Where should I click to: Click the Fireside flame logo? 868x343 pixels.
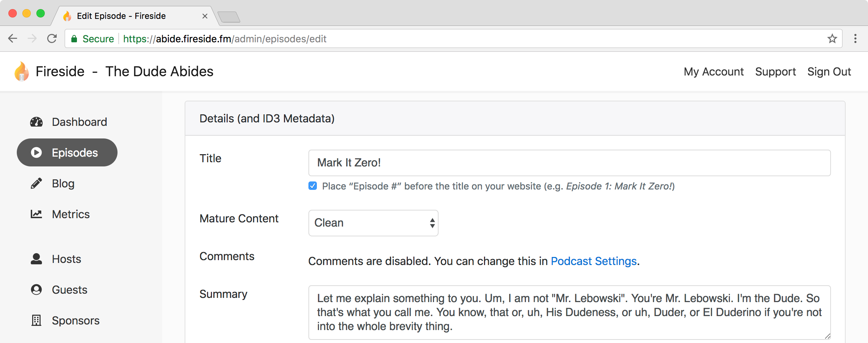pos(22,72)
